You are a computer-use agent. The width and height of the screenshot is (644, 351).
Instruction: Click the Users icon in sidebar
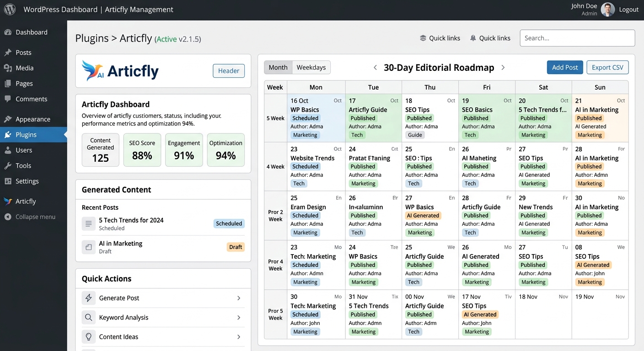[8, 150]
